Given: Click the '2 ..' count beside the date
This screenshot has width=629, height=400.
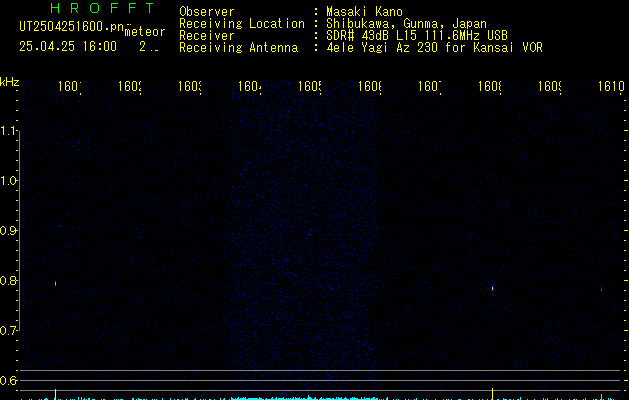Looking at the screenshot, I should tap(149, 46).
